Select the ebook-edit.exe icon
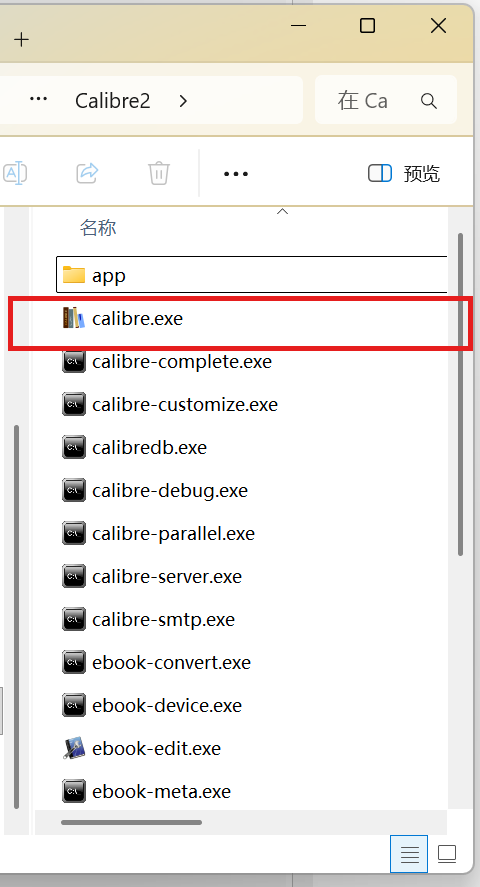The width and height of the screenshot is (480, 887). click(73, 748)
